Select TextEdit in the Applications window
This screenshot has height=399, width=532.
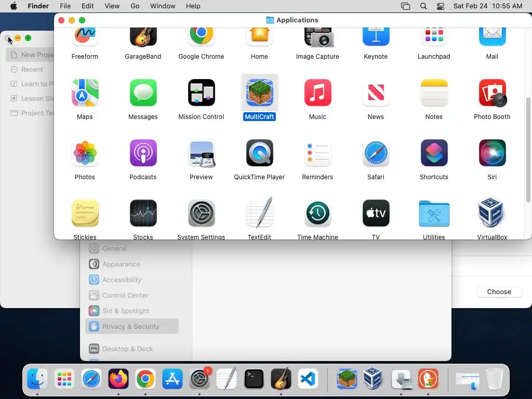(260, 212)
